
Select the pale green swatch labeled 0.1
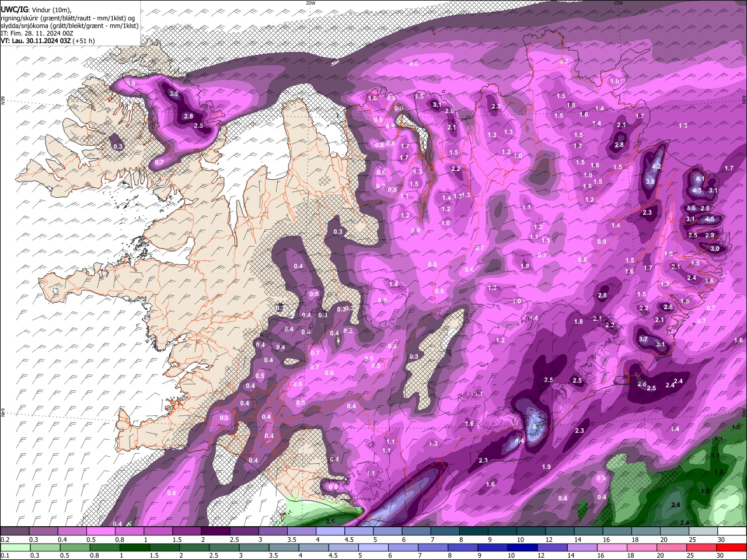(15, 547)
